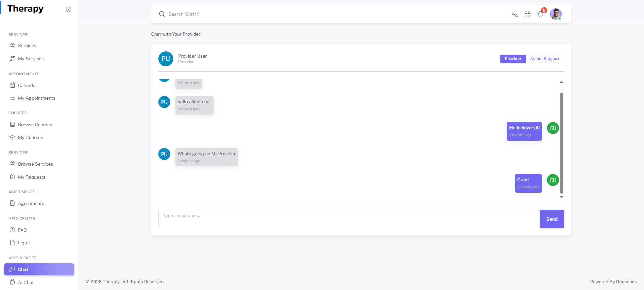The height and width of the screenshot is (290, 644).
Task: Open the shortcuts grid icon
Action: click(528, 14)
